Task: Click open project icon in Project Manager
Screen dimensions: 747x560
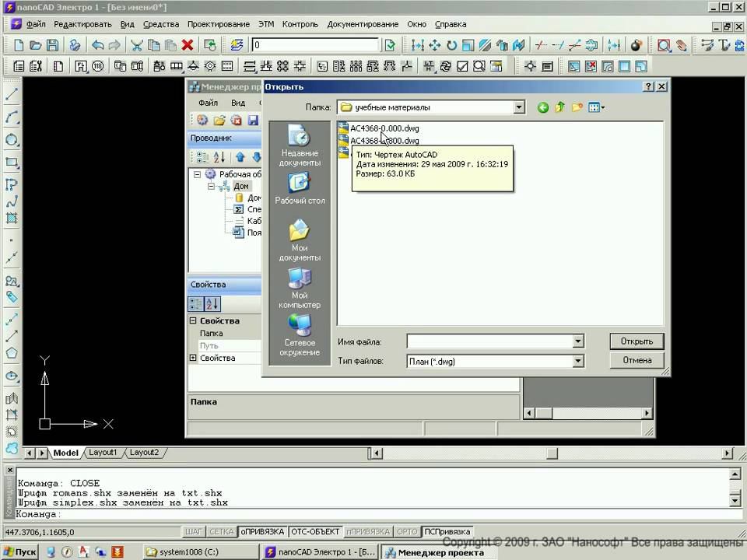Action: 219,120
